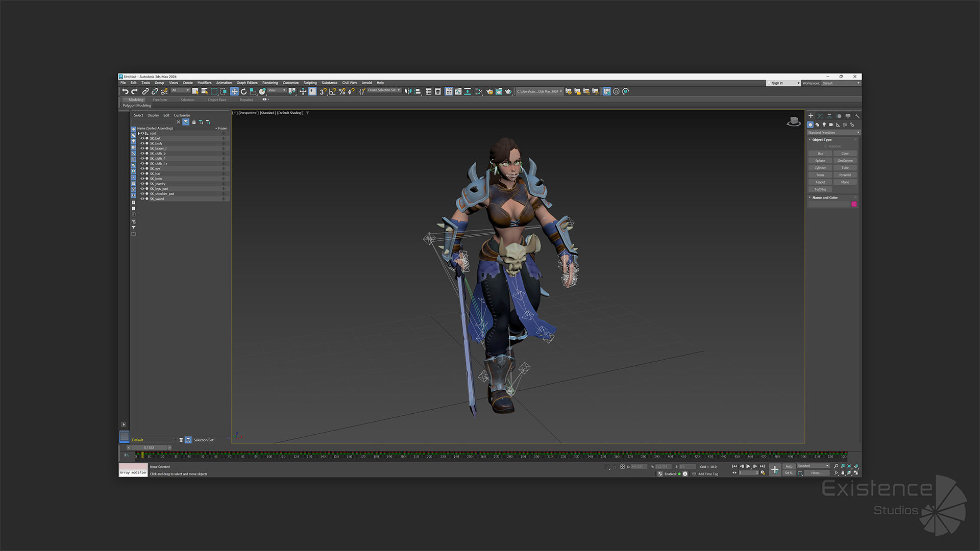Open the Modify panel tab icon
The image size is (980, 551).
point(820,116)
